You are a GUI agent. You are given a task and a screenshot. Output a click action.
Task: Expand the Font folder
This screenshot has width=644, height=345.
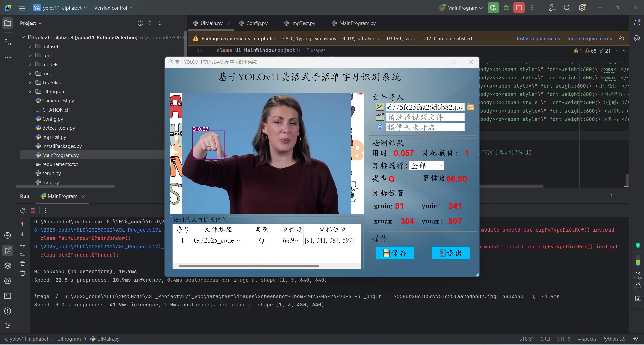click(x=30, y=55)
